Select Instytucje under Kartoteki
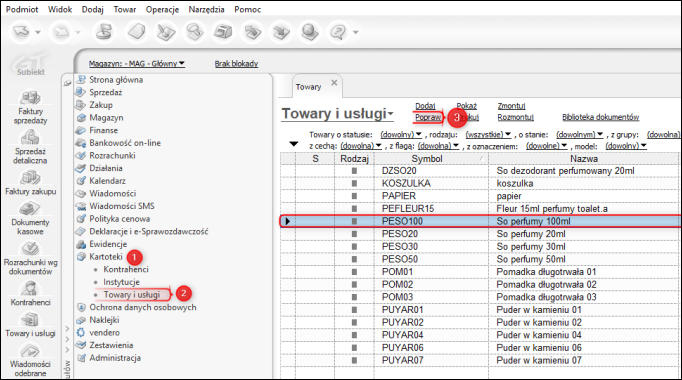The width and height of the screenshot is (682, 380). 121,282
